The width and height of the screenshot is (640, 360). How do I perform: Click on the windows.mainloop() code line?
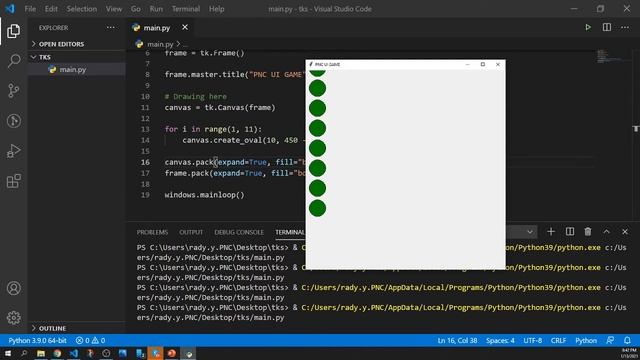(204, 195)
